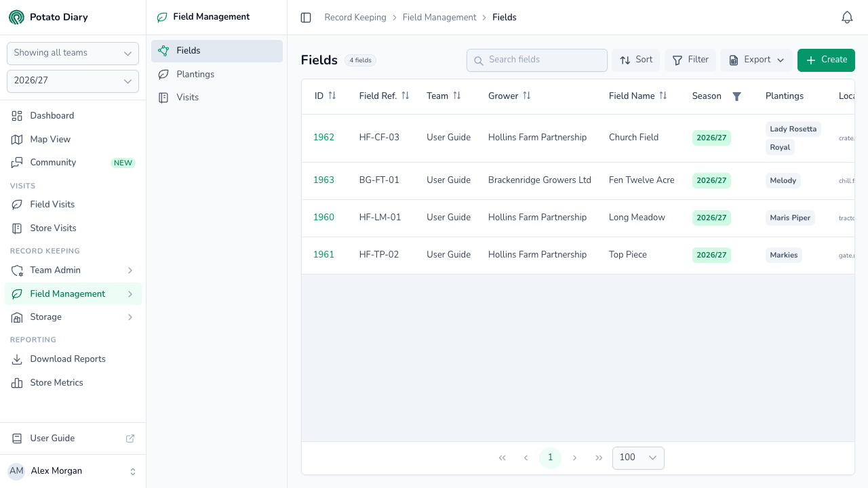Toggle the sidebar panel icon

tap(306, 18)
